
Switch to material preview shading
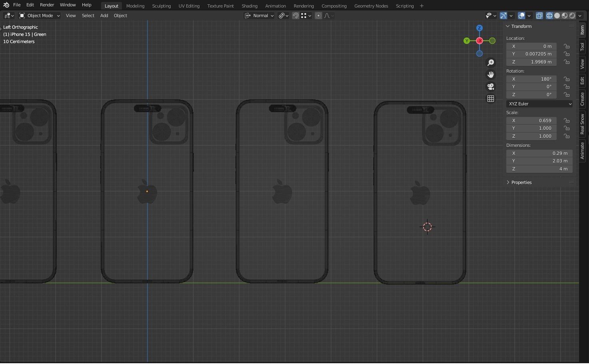point(565,16)
